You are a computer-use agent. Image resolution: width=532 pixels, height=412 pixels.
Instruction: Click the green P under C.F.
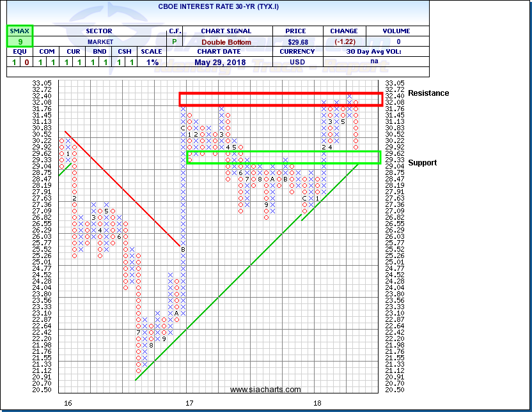point(175,42)
